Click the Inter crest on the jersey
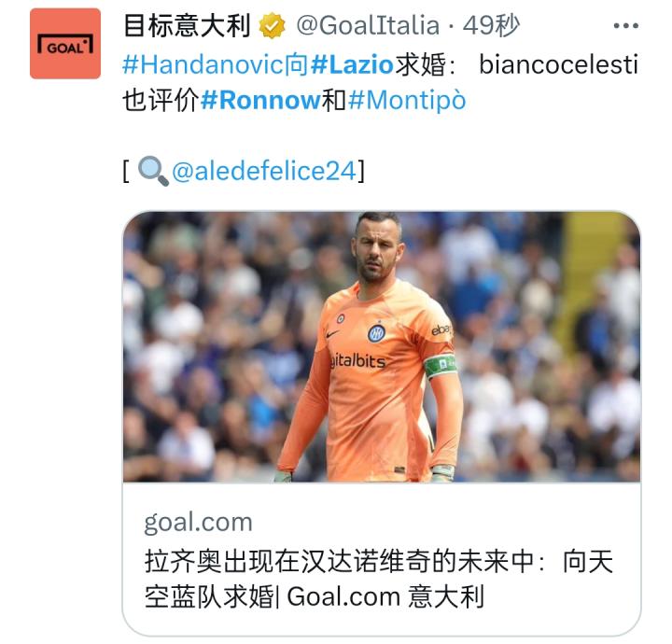This screenshot has width=672, height=644. [x=376, y=333]
